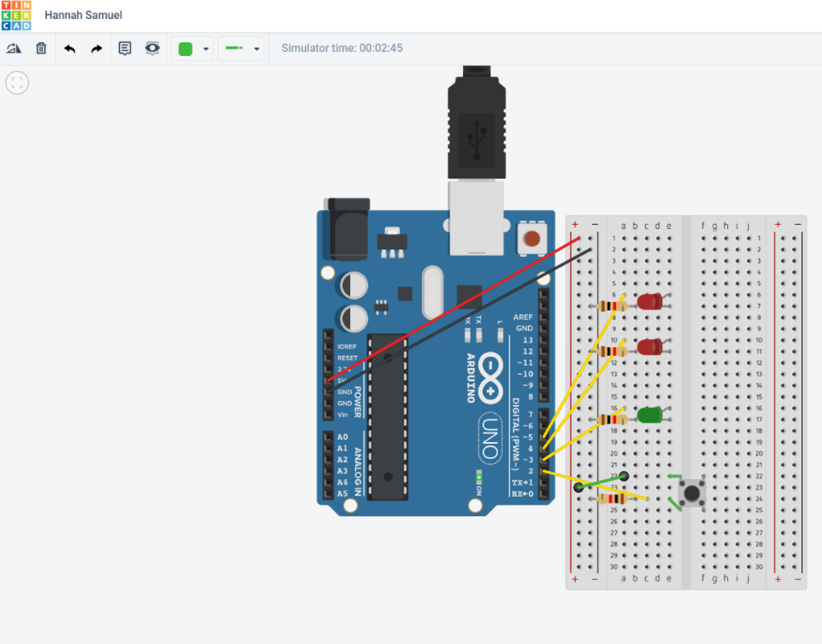This screenshot has height=644, width=822.
Task: Select the USB cable connector
Action: tap(477, 126)
